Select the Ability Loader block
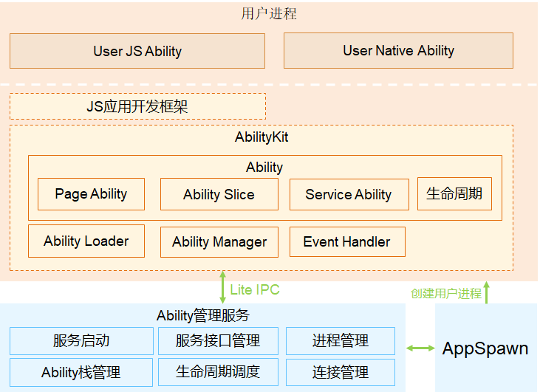540x392 pixels. pyautogui.click(x=86, y=241)
